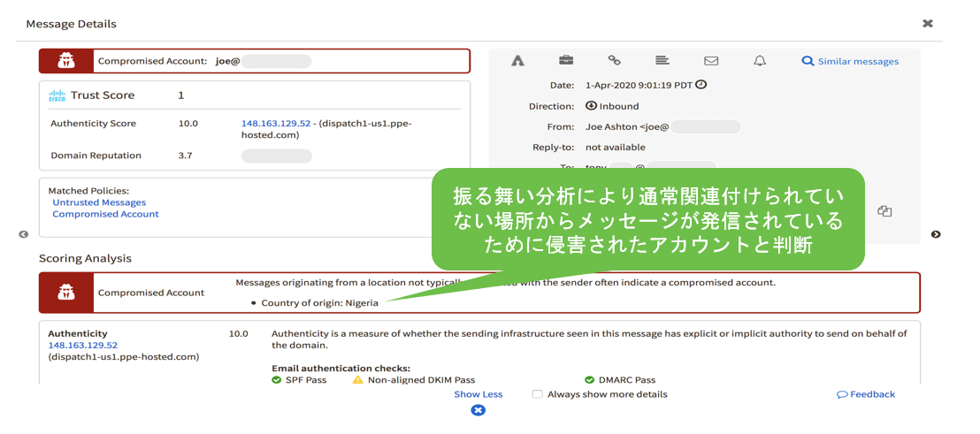This screenshot has height=434, width=980.
Task: Open Similar messages search
Action: click(x=850, y=62)
